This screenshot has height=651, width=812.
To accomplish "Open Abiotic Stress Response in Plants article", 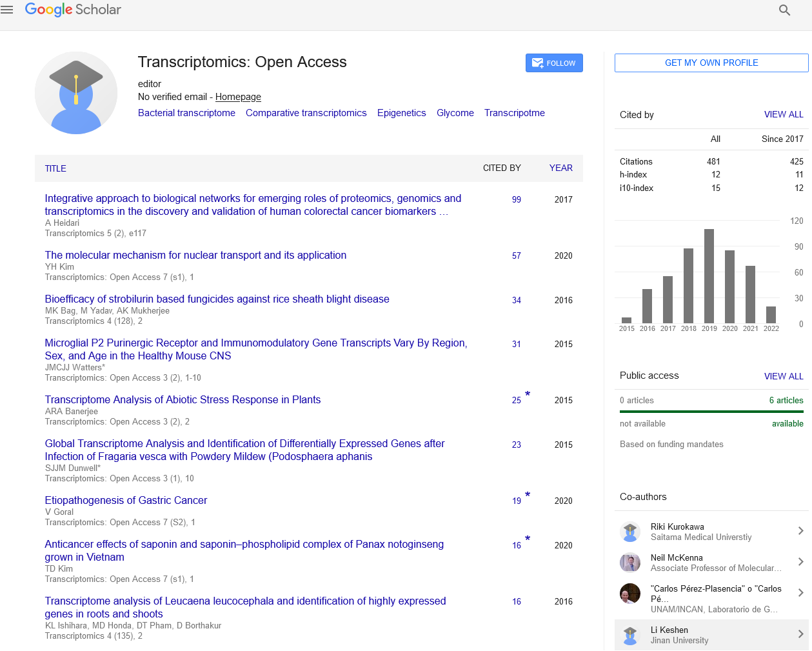I will 183,400.
